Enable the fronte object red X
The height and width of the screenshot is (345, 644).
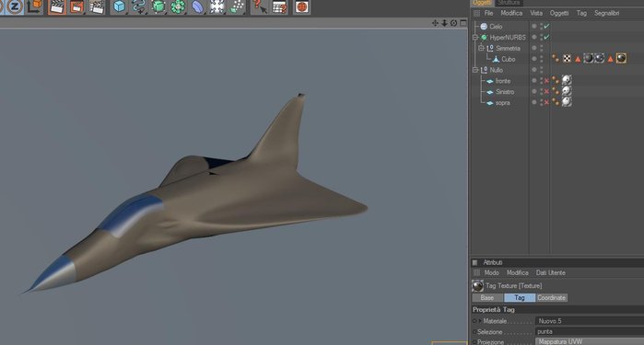coord(546,81)
